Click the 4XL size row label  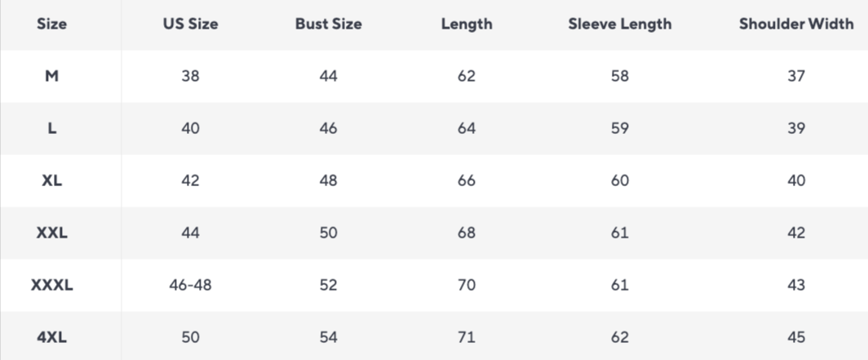coord(51,337)
